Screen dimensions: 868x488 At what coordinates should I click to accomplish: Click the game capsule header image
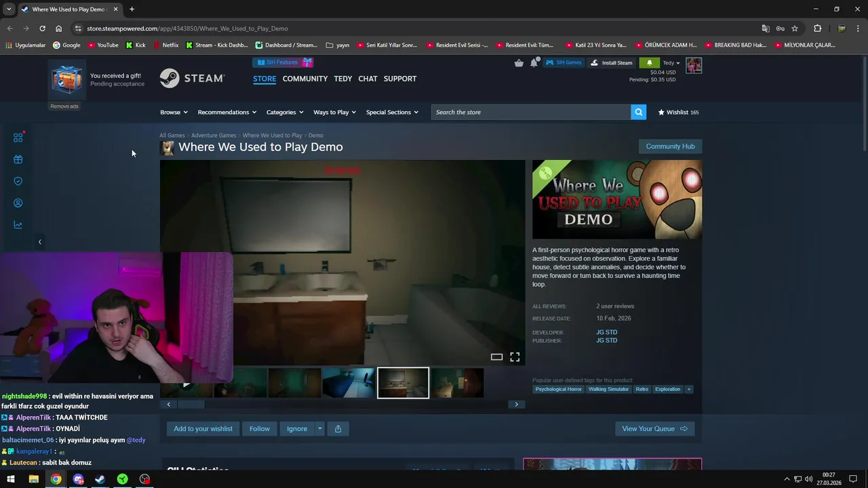click(617, 199)
